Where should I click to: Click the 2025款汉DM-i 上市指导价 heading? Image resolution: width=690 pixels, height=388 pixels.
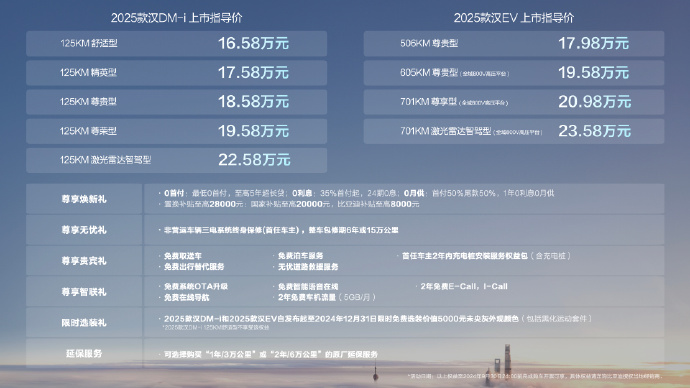pos(176,18)
